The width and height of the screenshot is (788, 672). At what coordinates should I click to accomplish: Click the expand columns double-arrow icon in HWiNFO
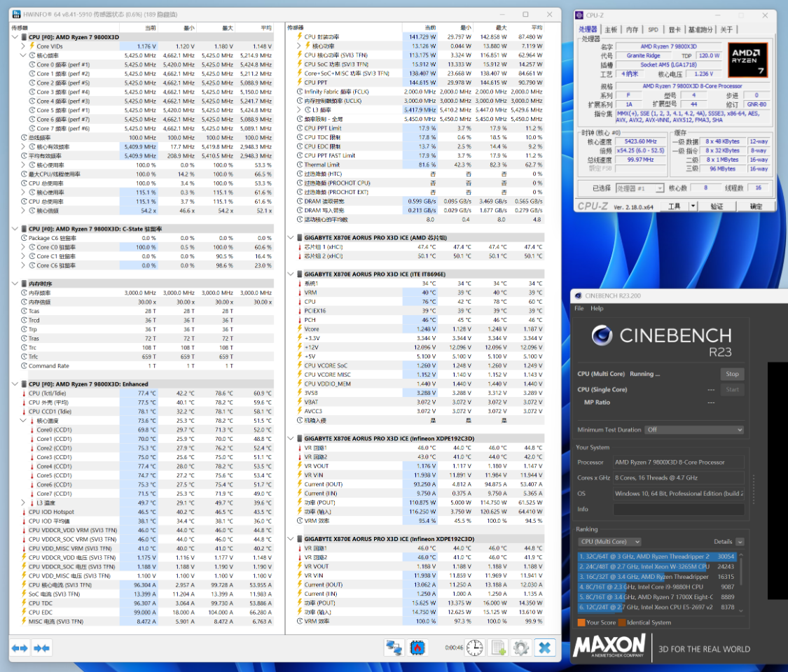[x=20, y=648]
